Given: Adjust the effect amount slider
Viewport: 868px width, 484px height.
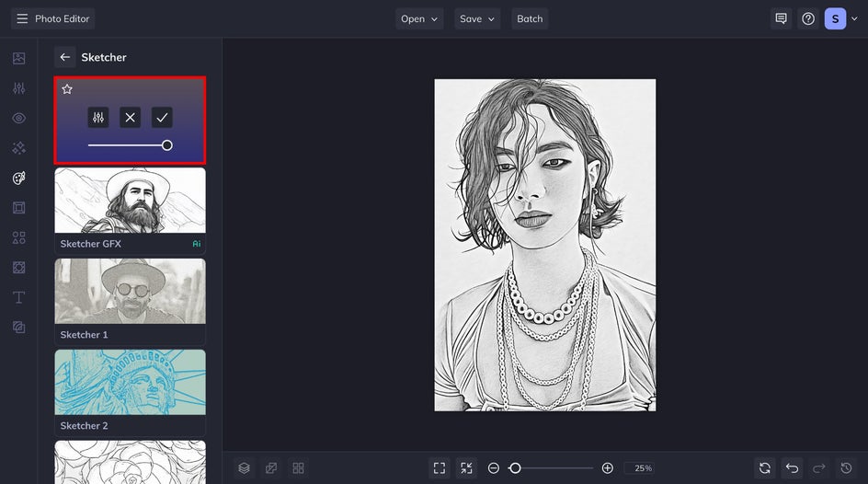Looking at the screenshot, I should [130, 145].
